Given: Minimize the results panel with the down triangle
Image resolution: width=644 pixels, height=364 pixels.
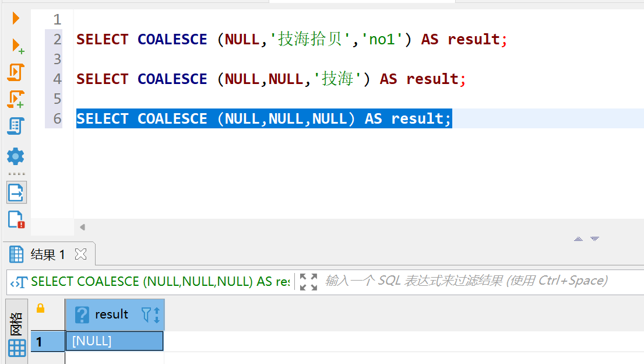Looking at the screenshot, I should (x=594, y=239).
